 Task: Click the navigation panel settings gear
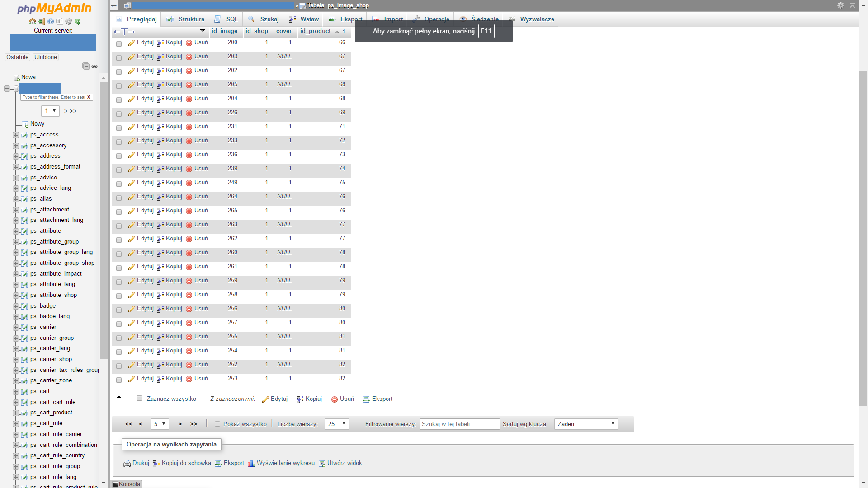tap(69, 21)
